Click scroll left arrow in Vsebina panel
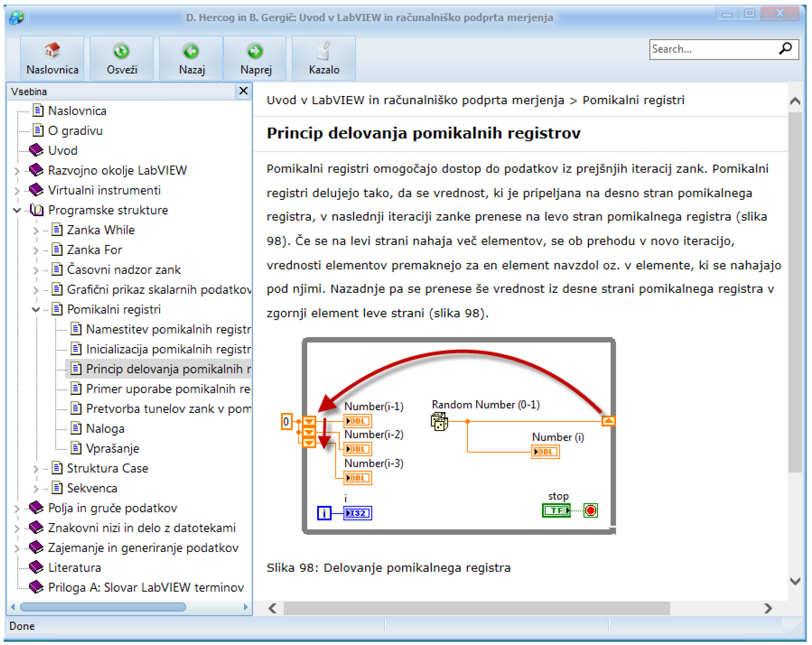The height and width of the screenshot is (645, 812). pyautogui.click(x=13, y=607)
